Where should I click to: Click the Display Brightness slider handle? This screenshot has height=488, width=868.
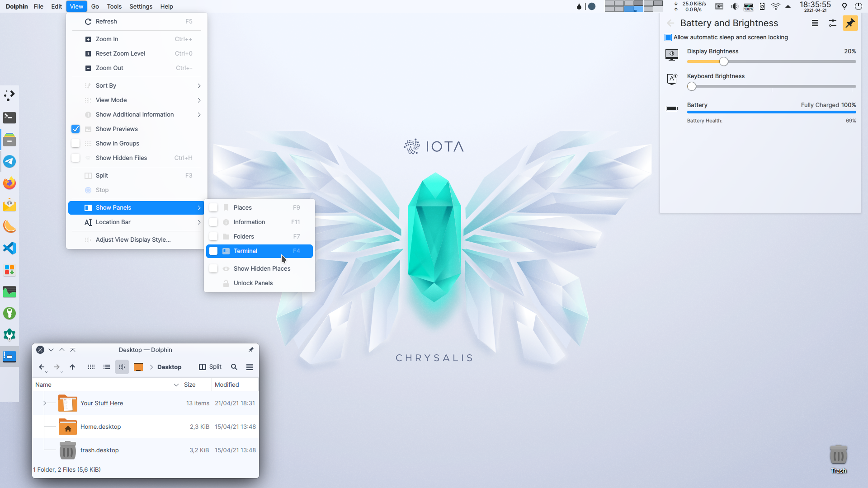(724, 61)
